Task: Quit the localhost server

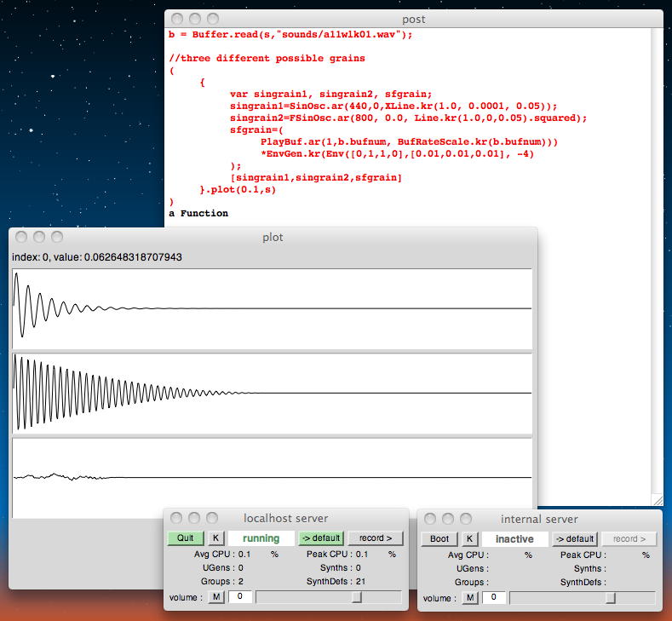Action: click(x=186, y=538)
